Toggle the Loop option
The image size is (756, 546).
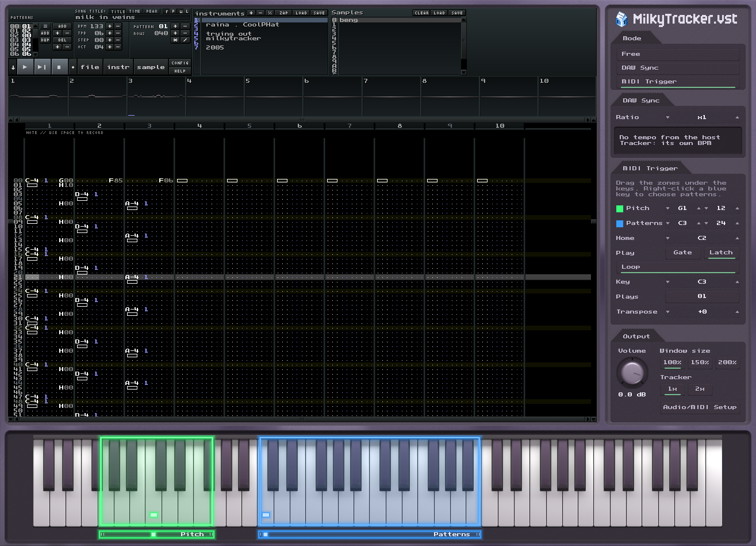click(678, 267)
